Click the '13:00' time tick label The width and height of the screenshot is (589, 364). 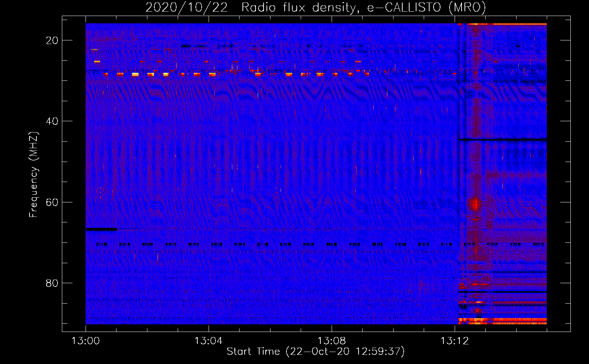click(86, 341)
